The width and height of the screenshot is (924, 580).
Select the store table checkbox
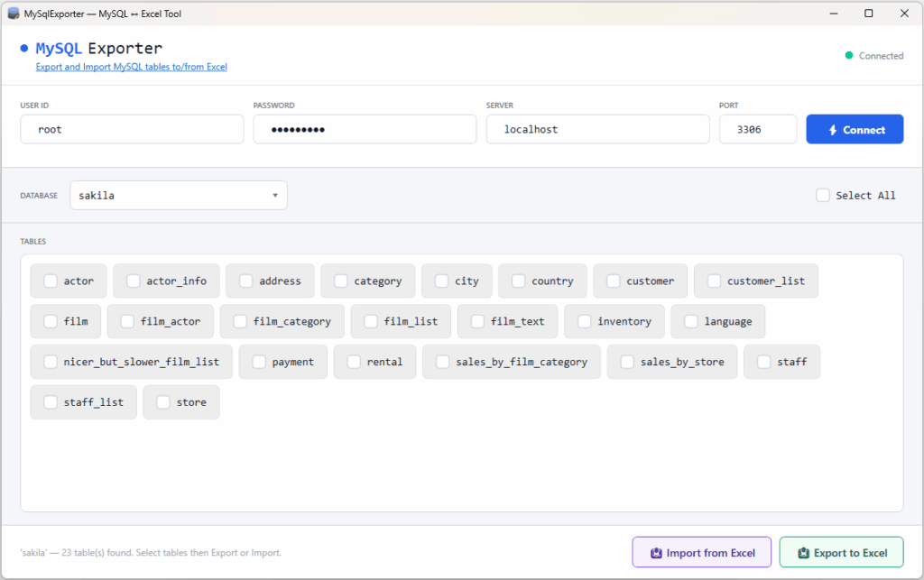point(164,402)
